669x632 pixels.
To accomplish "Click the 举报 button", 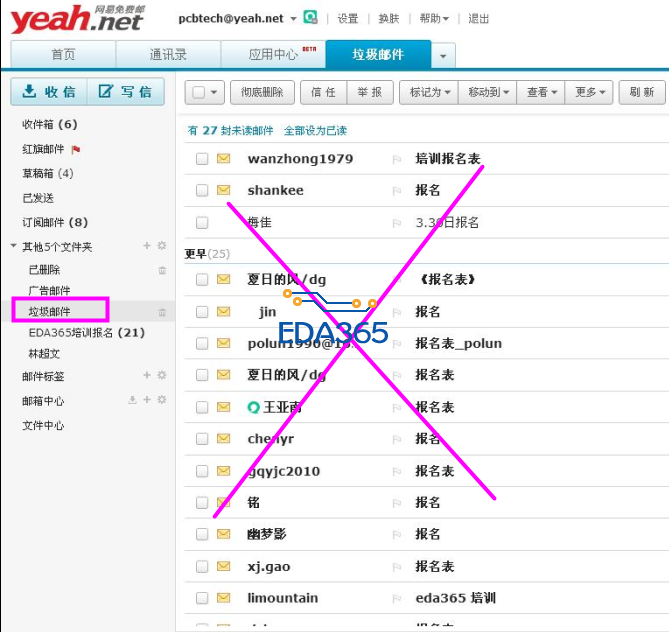I will [x=370, y=92].
